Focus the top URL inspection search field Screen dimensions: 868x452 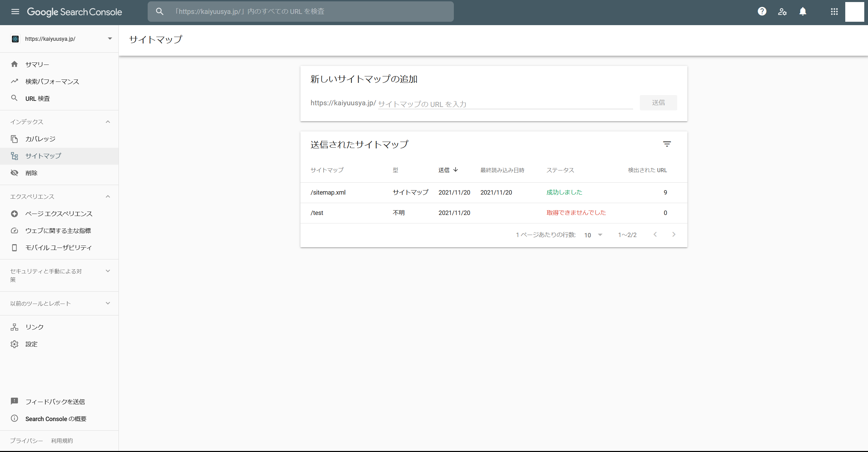tap(300, 12)
